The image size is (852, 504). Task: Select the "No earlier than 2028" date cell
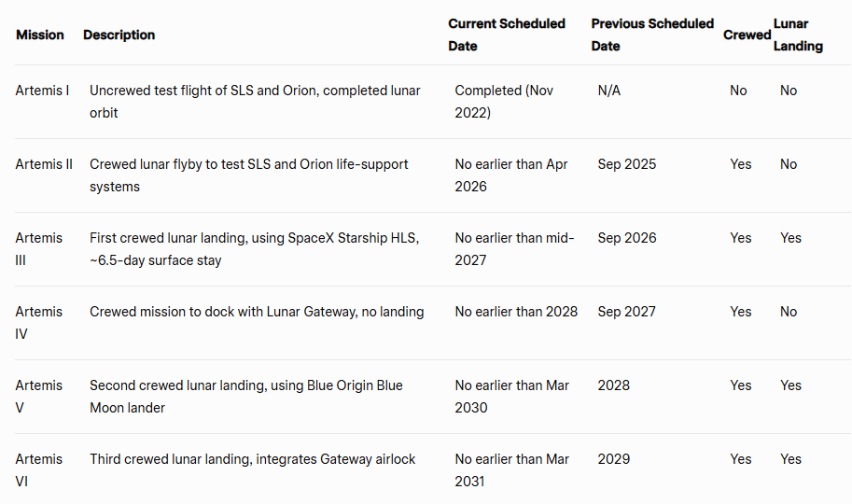coord(516,312)
